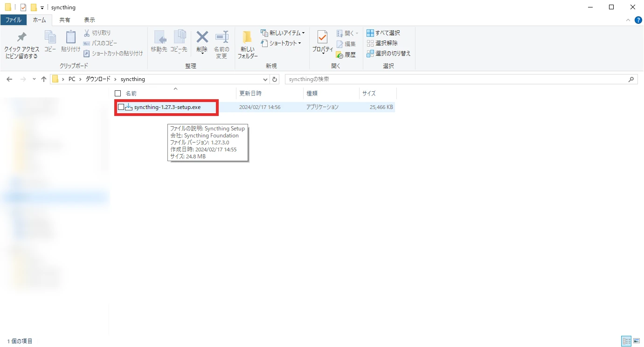Click syncthing in the address path

point(133,79)
